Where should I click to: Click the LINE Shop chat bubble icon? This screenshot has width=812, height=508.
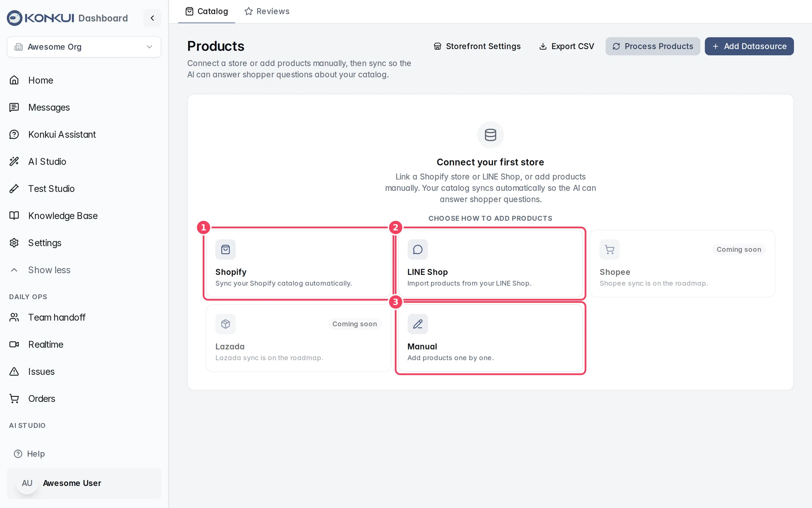[418, 250]
